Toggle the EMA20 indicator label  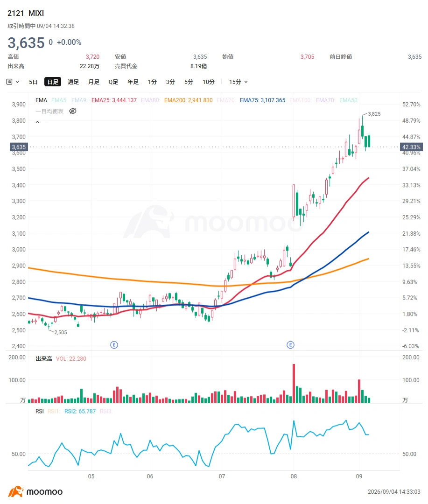tap(226, 100)
